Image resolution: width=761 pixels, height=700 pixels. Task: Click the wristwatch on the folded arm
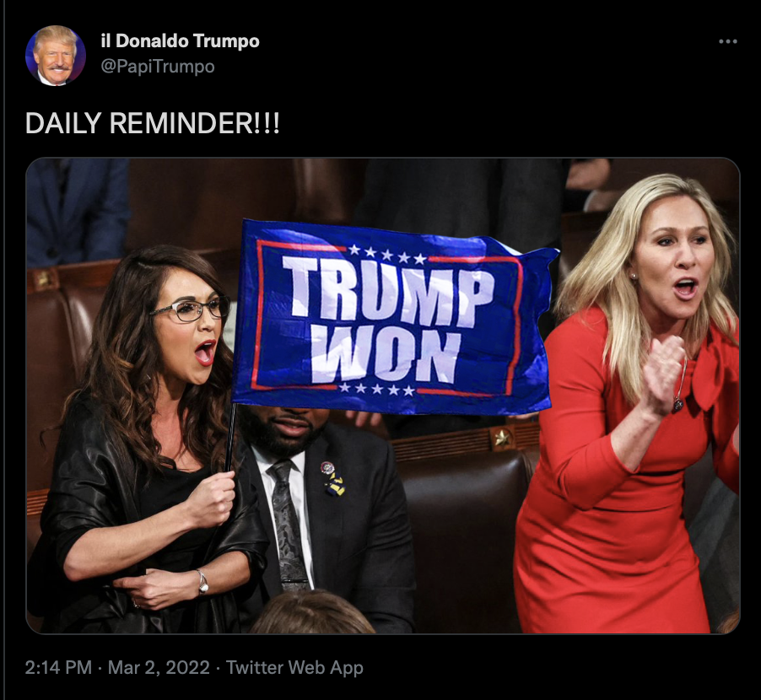202,582
